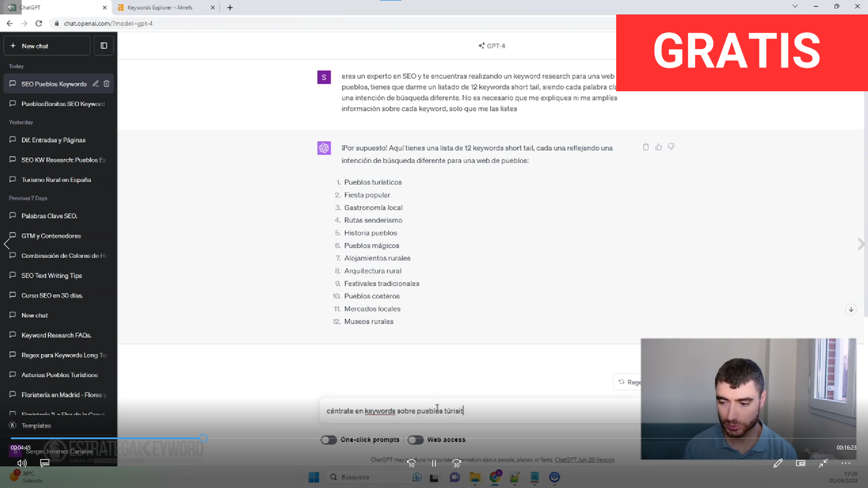Click the GPT-4 model label

pos(492,46)
